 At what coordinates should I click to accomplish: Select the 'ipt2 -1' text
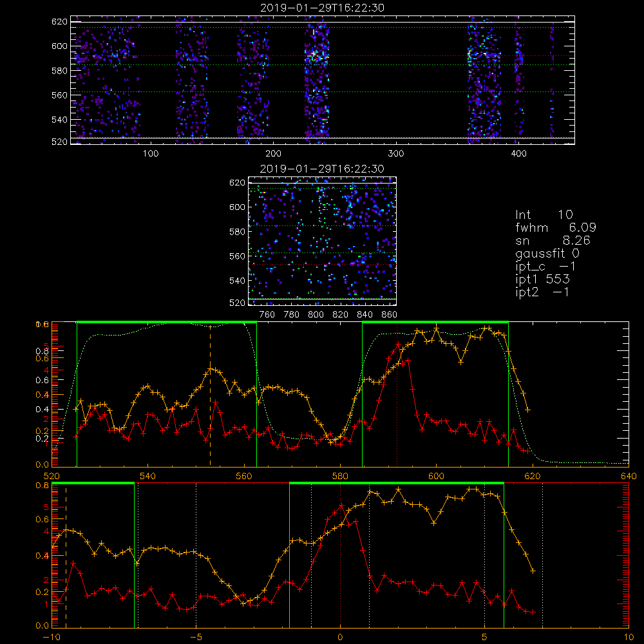click(542, 292)
